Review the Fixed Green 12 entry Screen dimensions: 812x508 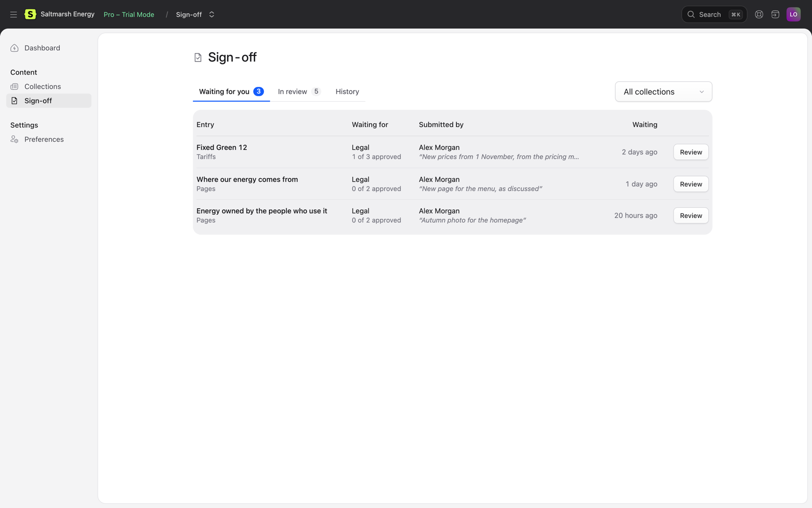pos(691,152)
